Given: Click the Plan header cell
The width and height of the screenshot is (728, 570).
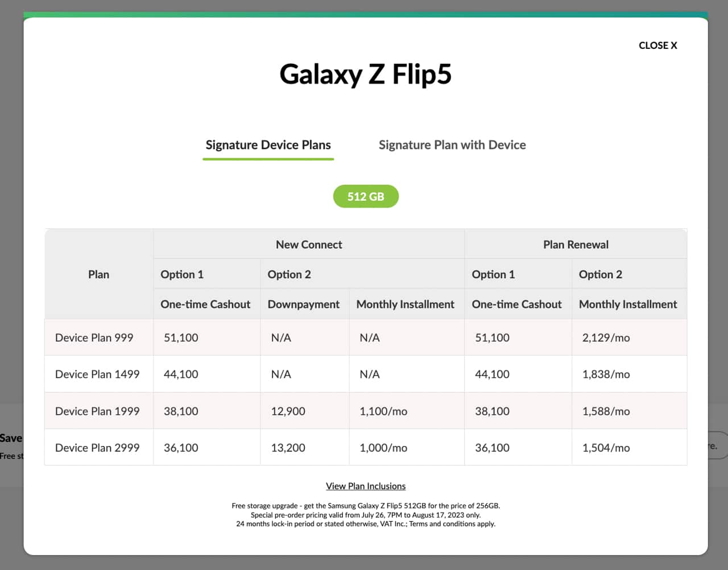Looking at the screenshot, I should click(98, 274).
